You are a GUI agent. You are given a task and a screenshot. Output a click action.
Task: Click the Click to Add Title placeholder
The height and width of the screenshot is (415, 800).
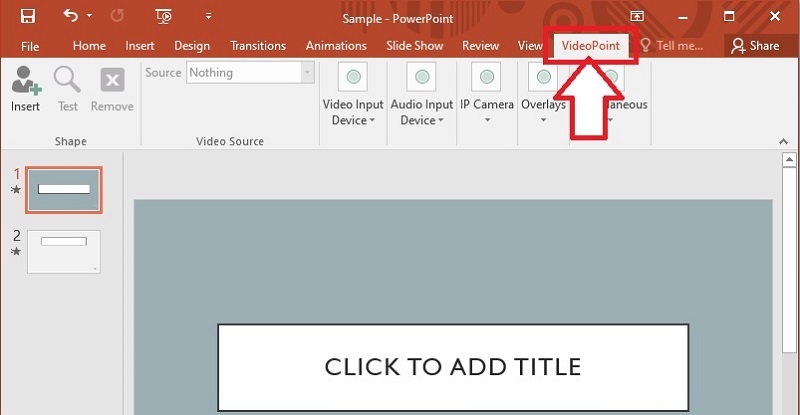pos(452,366)
